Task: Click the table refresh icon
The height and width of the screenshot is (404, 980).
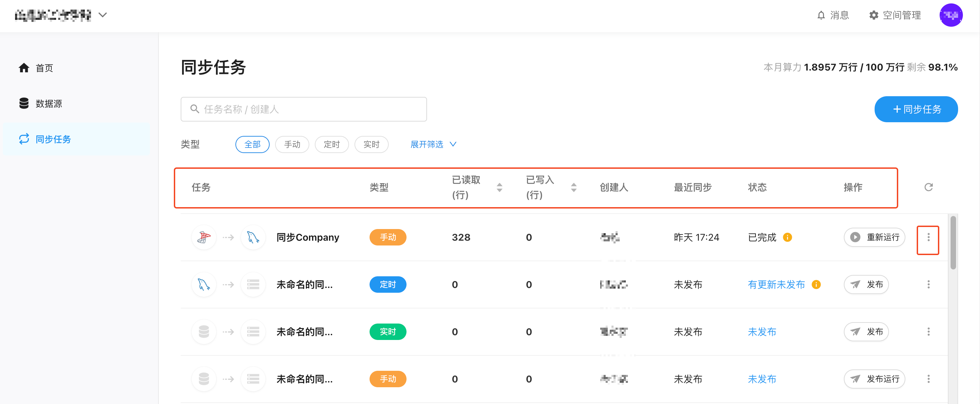Action: click(x=928, y=187)
